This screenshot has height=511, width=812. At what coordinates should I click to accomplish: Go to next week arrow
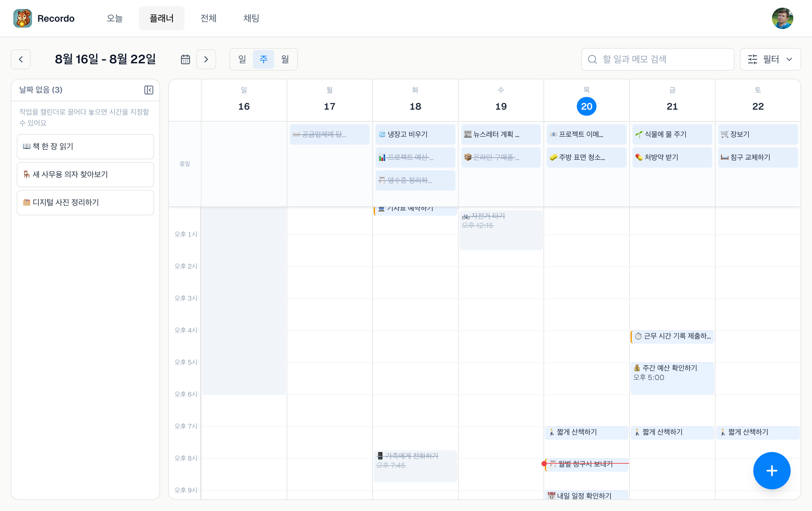pos(206,59)
